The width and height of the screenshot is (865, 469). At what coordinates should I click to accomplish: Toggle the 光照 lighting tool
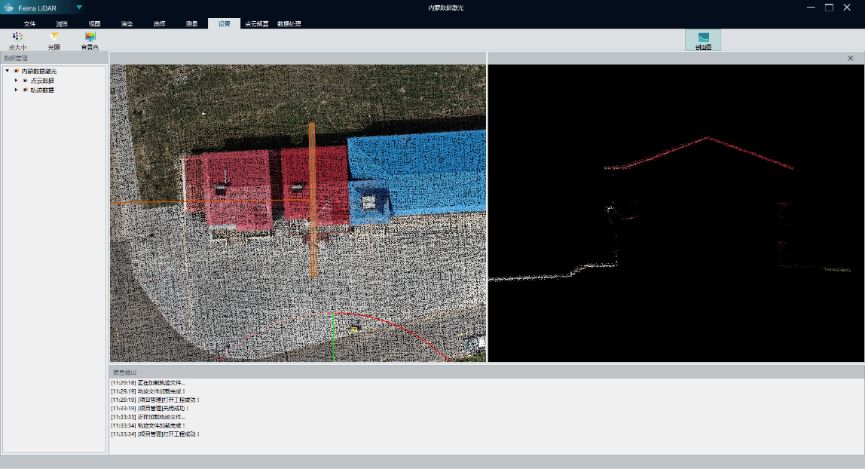tap(54, 39)
